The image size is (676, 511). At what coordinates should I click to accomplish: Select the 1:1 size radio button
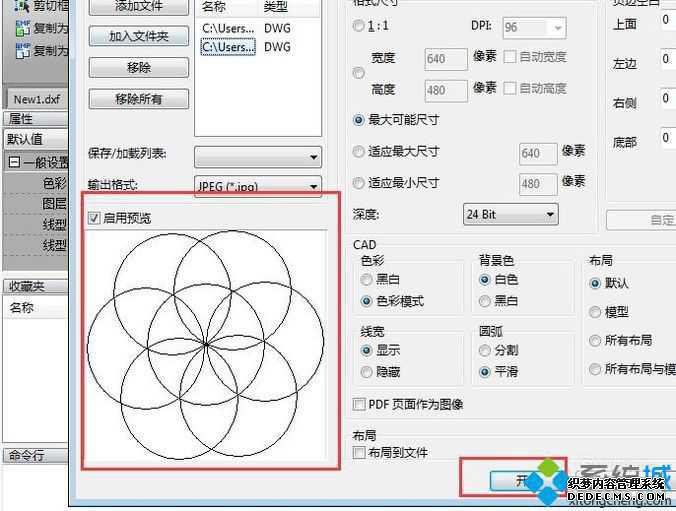[x=358, y=26]
